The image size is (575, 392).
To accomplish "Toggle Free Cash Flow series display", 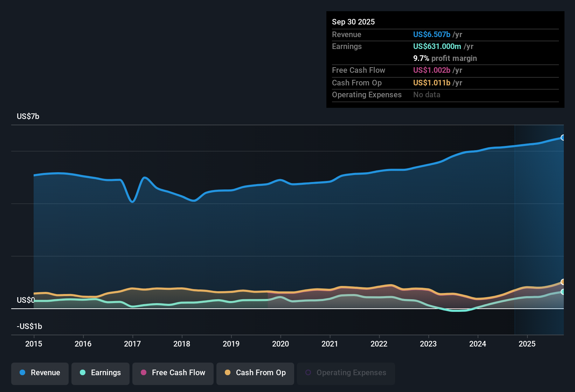I will pyautogui.click(x=173, y=373).
